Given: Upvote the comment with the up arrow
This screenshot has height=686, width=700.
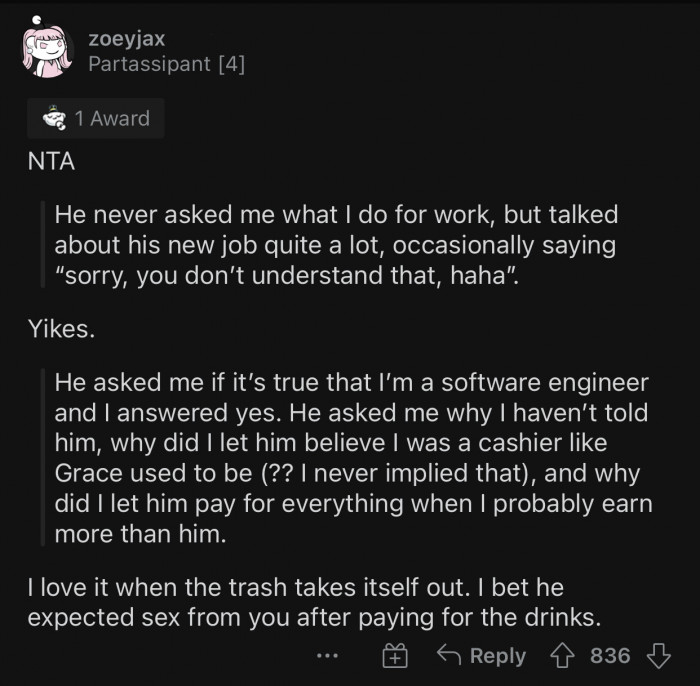Looking at the screenshot, I should (562, 656).
